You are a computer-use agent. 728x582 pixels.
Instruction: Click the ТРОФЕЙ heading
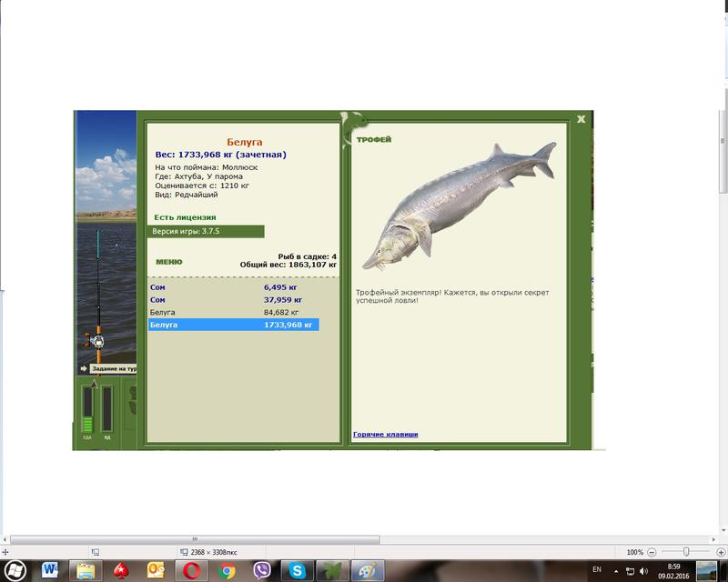374,139
